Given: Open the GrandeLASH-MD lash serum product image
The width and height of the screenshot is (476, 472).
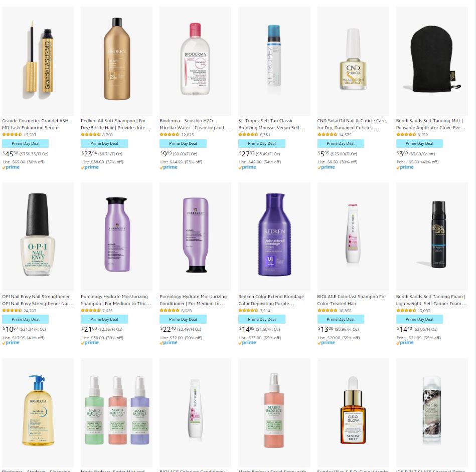Looking at the screenshot, I should click(38, 61).
